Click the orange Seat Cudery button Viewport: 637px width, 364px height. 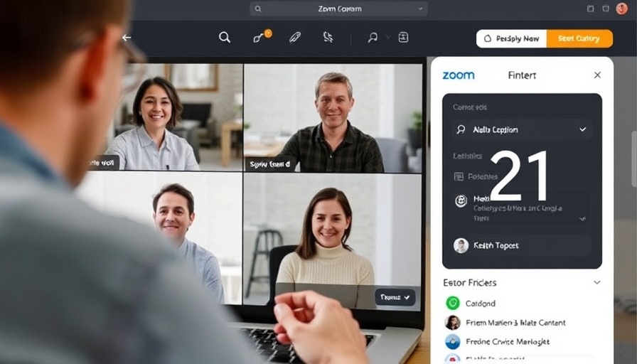[x=579, y=38]
